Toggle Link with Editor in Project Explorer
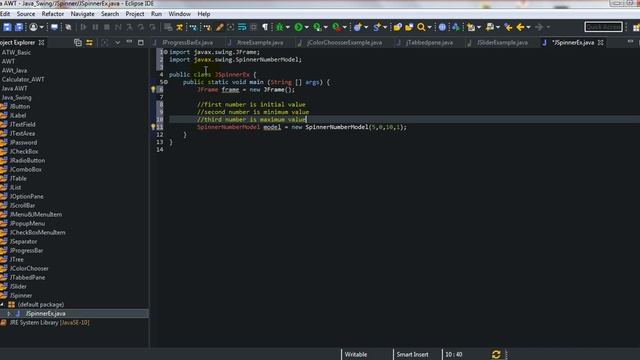Image resolution: width=640 pixels, height=360 pixels. [89, 42]
